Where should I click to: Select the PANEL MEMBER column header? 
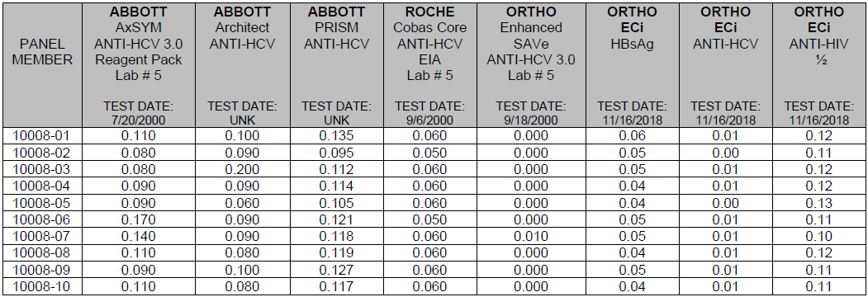pos(43,52)
